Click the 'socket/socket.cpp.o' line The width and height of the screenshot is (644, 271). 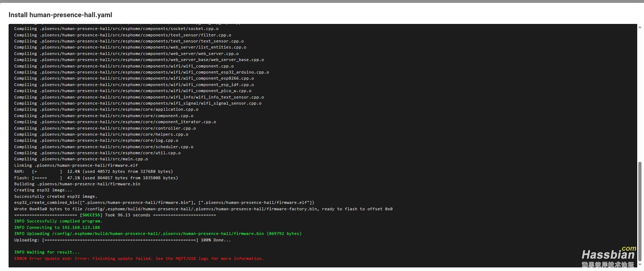(x=116, y=29)
